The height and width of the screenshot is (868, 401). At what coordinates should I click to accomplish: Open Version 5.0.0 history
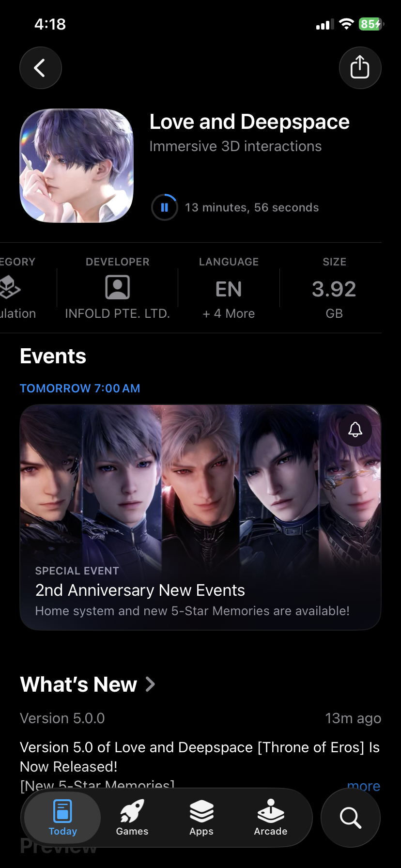tap(62, 718)
